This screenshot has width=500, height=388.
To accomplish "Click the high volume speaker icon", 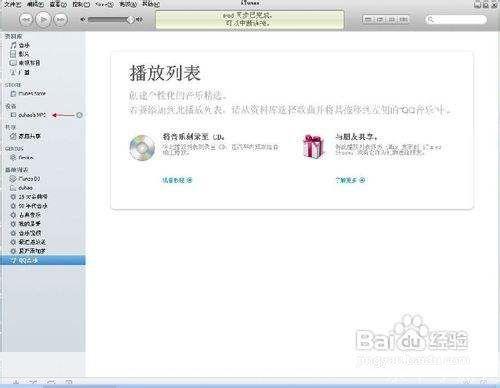I will 140,20.
